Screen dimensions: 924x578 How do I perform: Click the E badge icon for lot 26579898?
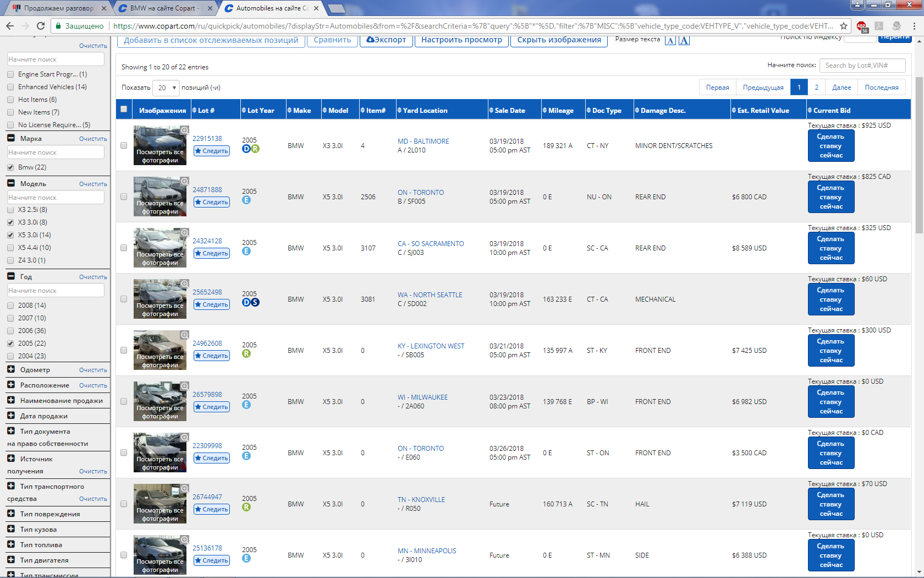(246, 405)
